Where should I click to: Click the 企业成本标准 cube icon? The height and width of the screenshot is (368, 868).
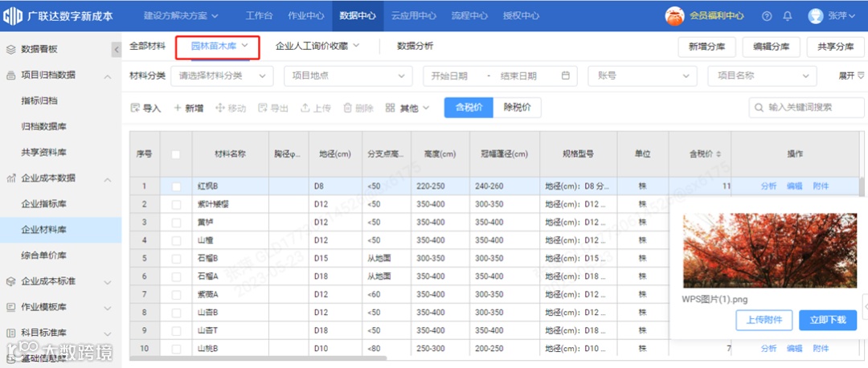coord(11,281)
